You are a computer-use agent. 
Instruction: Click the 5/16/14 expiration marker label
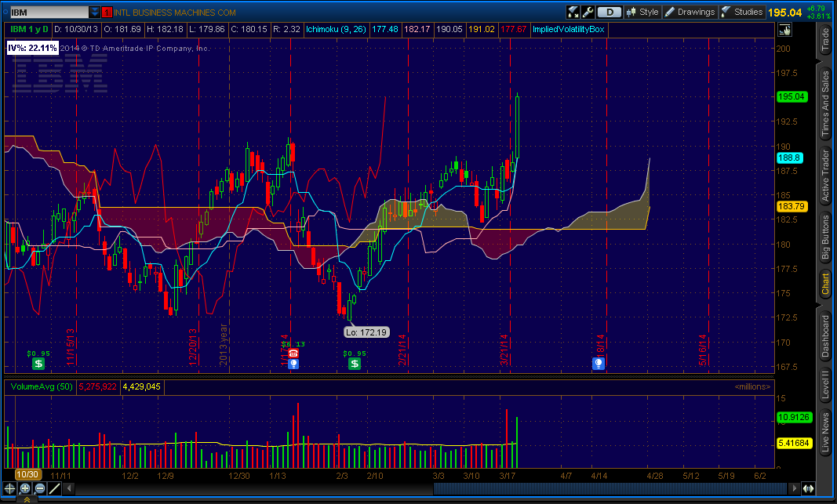(703, 350)
